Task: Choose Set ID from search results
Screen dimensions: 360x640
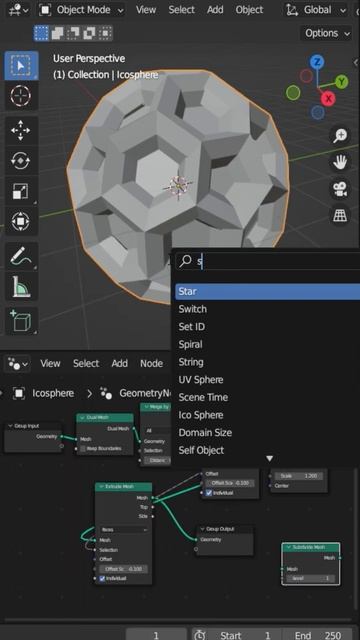Action: click(x=268, y=327)
